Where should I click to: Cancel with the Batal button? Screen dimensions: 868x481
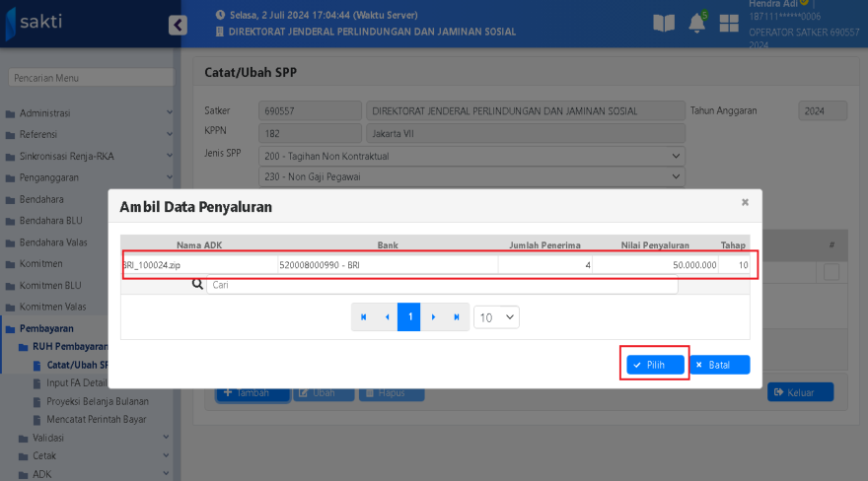pyautogui.click(x=719, y=365)
